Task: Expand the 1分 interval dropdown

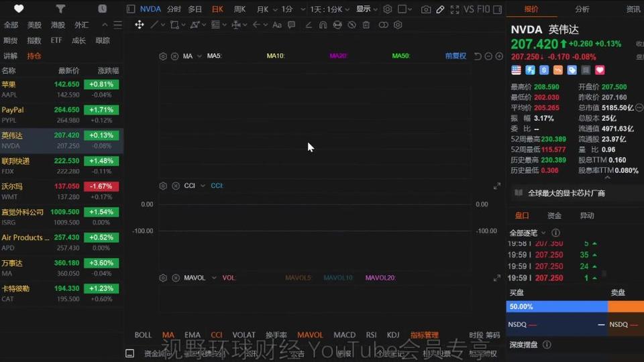Action: pyautogui.click(x=303, y=9)
